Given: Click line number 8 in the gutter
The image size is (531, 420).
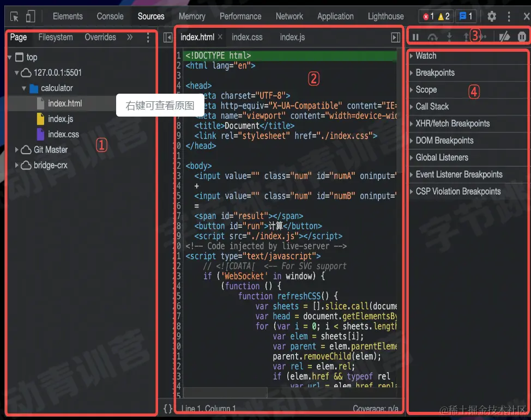Looking at the screenshot, I should (178, 126).
